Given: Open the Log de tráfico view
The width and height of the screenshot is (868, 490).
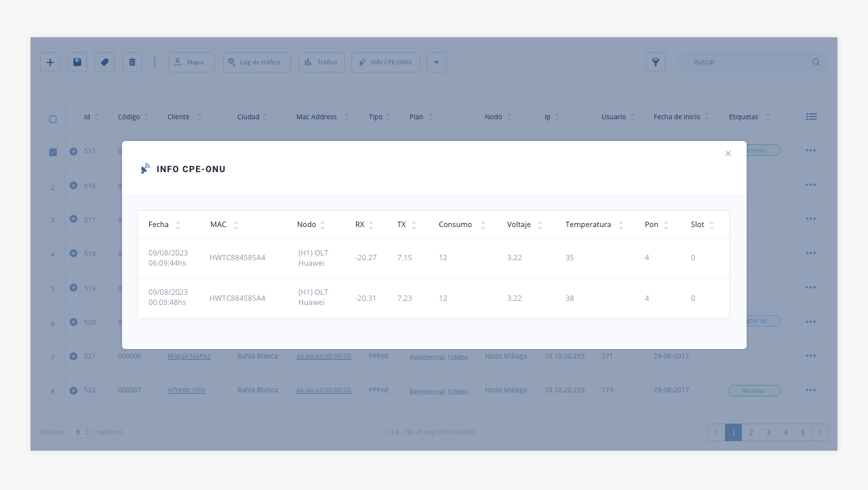Looking at the screenshot, I should (256, 62).
